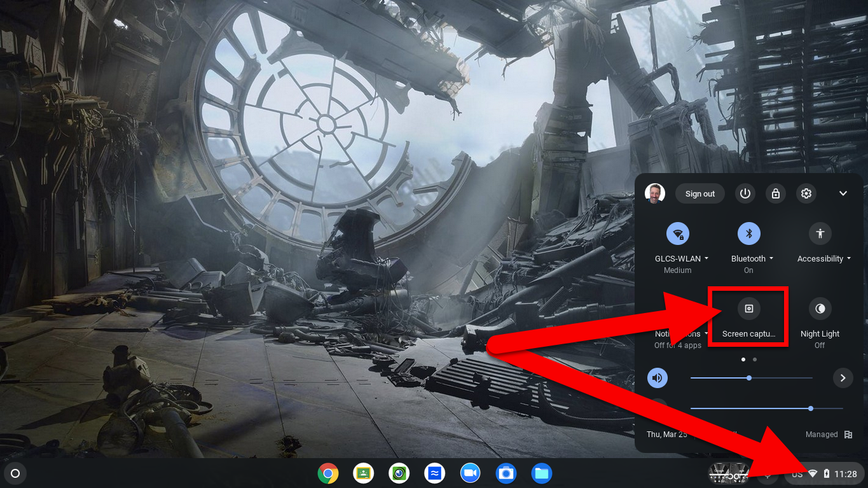Viewport: 868px width, 488px height.
Task: Click the "Off for 4 apps" notifications status
Action: 678,345
